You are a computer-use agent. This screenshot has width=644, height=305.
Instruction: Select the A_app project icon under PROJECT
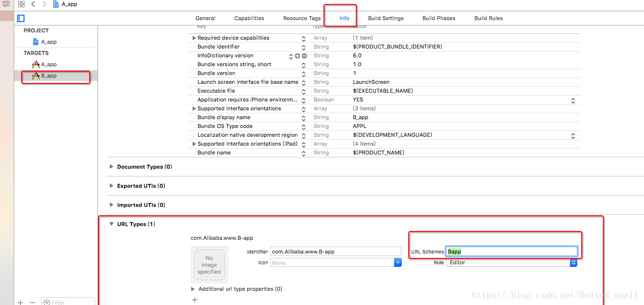36,42
